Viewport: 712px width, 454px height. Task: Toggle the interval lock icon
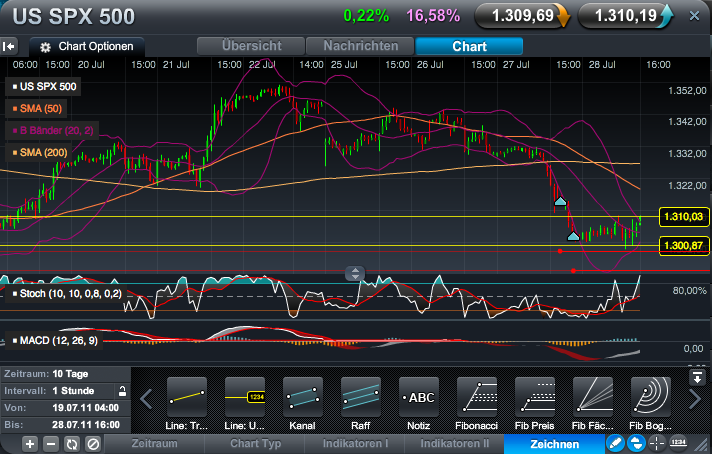[122, 391]
